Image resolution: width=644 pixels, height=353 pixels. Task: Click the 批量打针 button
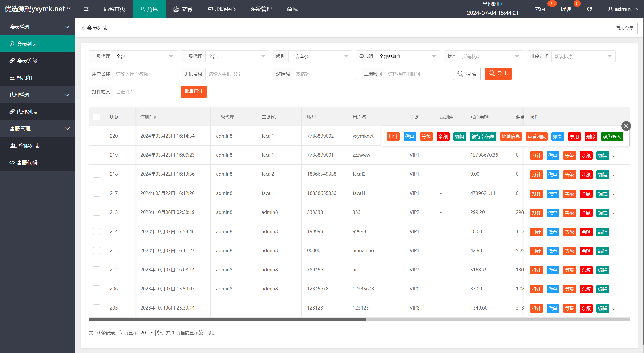tap(193, 92)
